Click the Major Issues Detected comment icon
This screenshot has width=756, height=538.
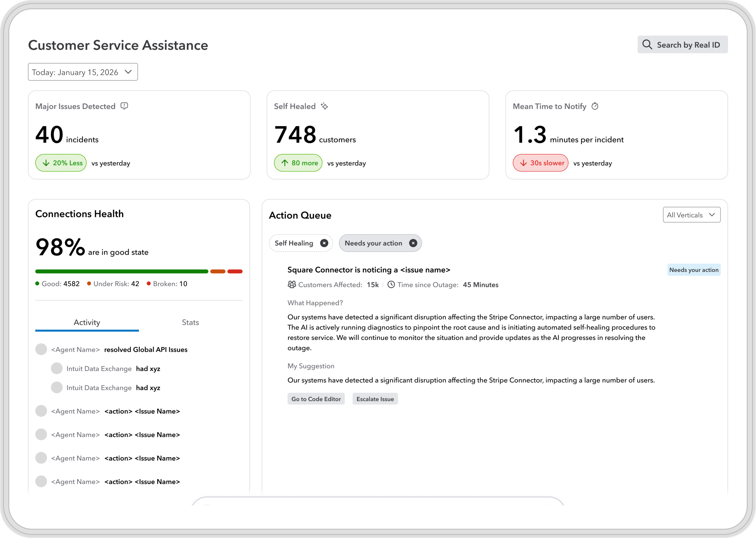124,106
